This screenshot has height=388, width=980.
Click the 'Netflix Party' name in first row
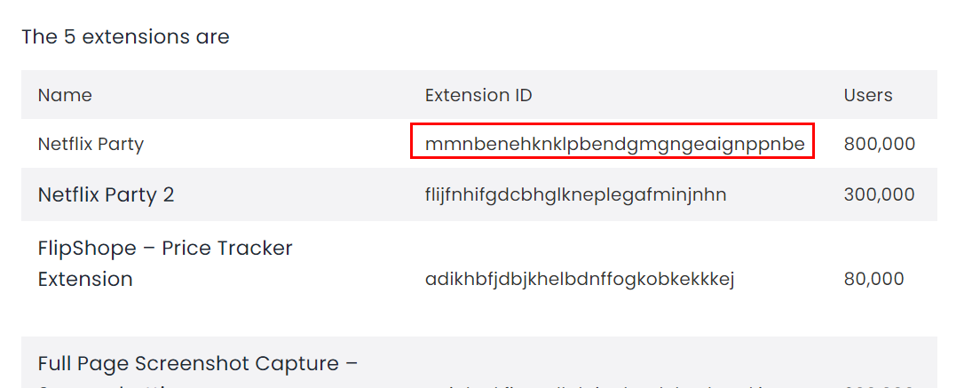pyautogui.click(x=91, y=144)
